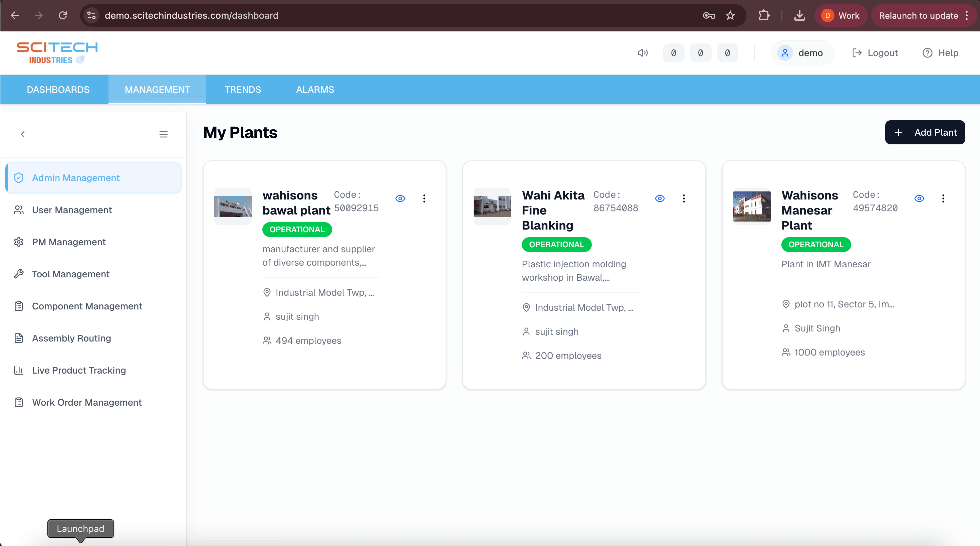Collapse sidebar with the left chevron
Screen dimensions: 980x546
pyautogui.click(x=23, y=134)
